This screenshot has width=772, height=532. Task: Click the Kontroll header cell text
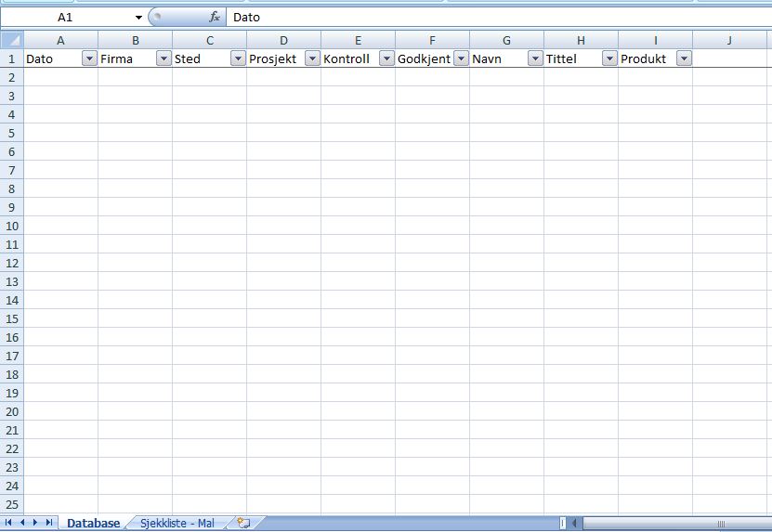click(x=347, y=59)
